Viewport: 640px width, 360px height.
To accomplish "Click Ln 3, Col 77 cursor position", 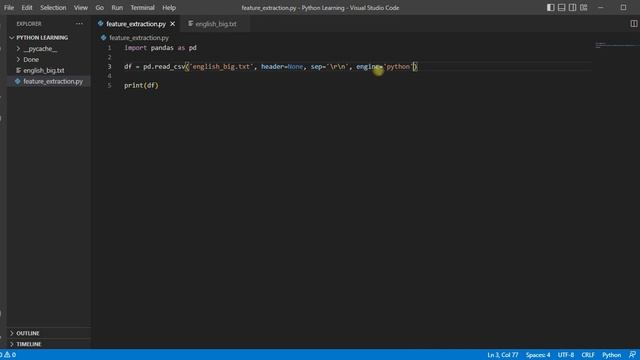I will 502,355.
